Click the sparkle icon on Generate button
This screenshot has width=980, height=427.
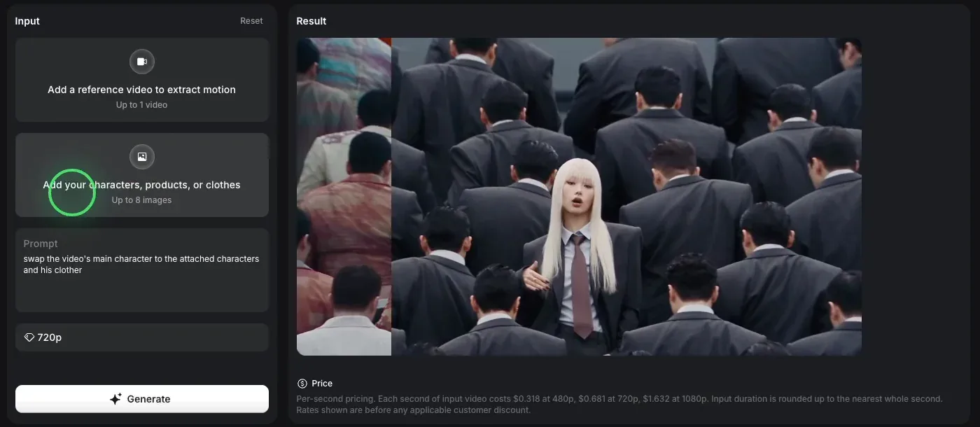[x=116, y=399]
